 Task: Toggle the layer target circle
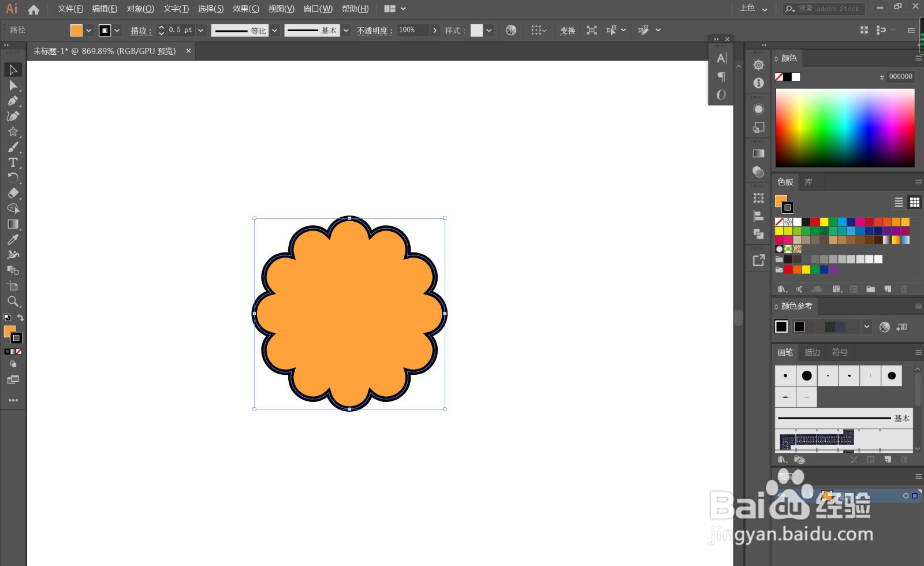(906, 496)
